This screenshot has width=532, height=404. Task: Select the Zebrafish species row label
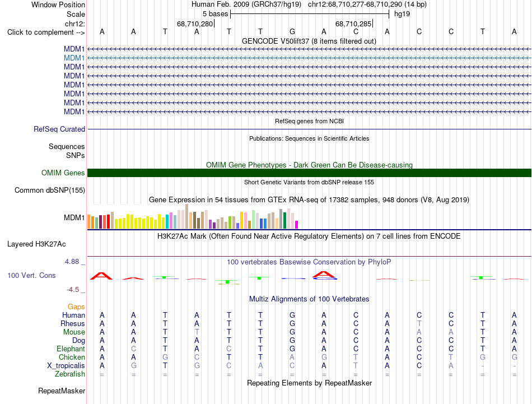click(70, 374)
